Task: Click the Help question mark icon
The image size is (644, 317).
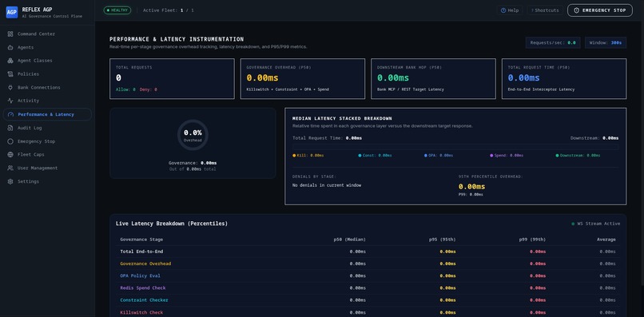Action: tap(503, 10)
